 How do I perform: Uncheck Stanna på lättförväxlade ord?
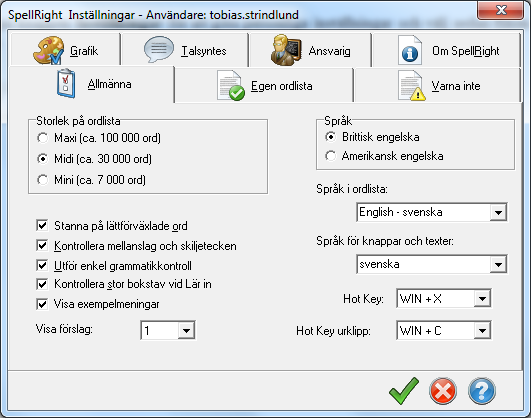click(x=42, y=225)
